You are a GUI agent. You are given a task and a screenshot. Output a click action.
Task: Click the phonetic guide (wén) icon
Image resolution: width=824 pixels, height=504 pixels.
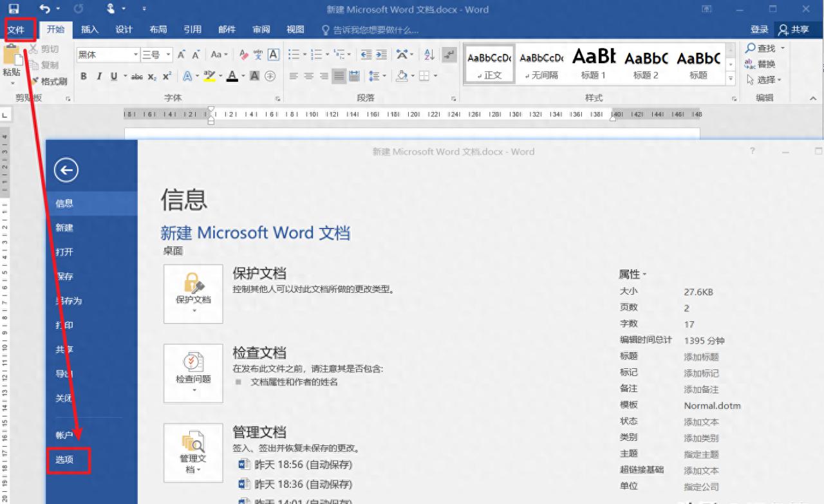point(258,55)
